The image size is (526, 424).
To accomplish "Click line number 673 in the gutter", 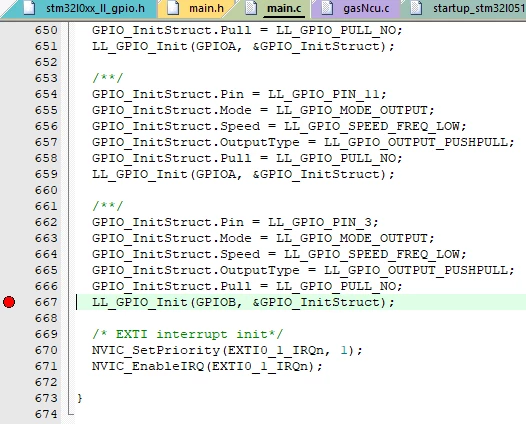I will [x=46, y=398].
